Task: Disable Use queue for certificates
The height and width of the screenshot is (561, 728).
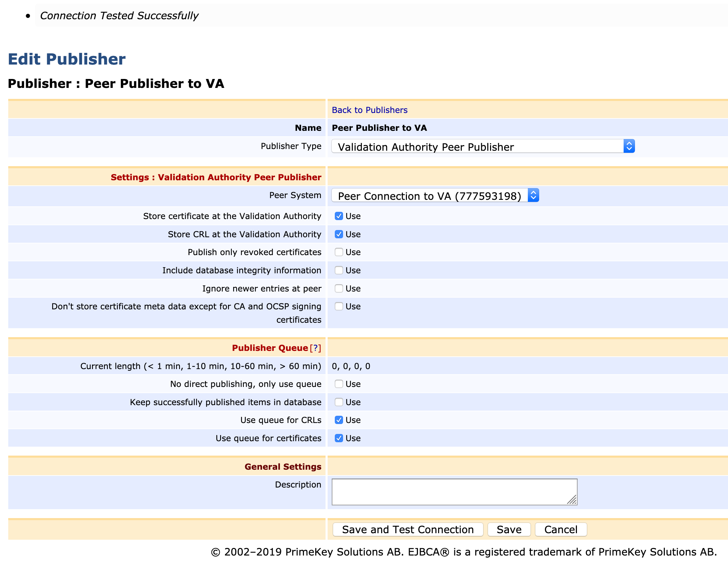Action: click(x=339, y=438)
